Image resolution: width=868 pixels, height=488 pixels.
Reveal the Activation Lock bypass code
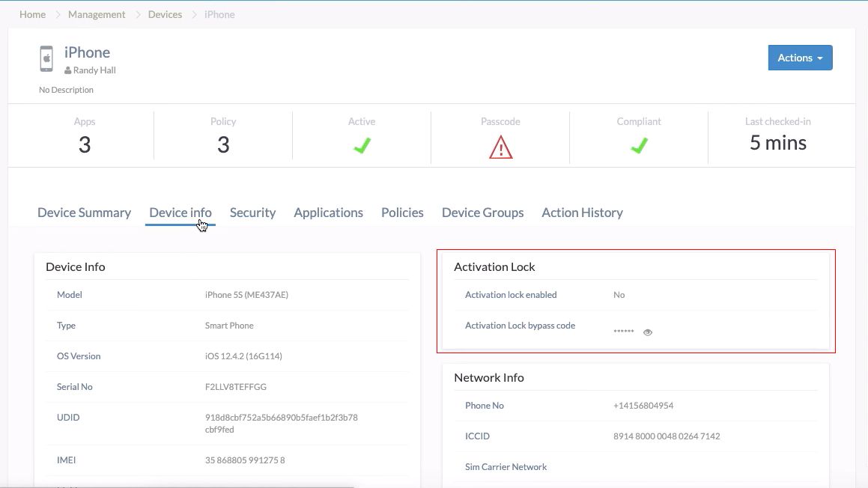(648, 332)
